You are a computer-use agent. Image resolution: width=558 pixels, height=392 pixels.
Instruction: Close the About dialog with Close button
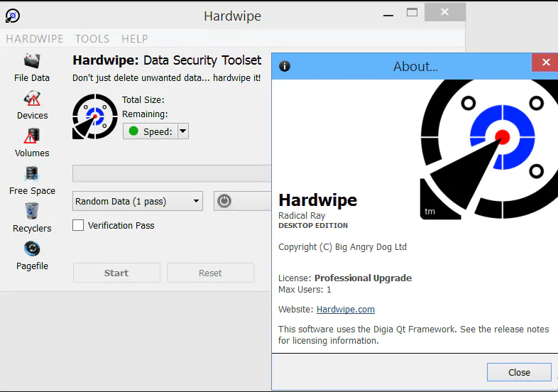click(x=519, y=372)
